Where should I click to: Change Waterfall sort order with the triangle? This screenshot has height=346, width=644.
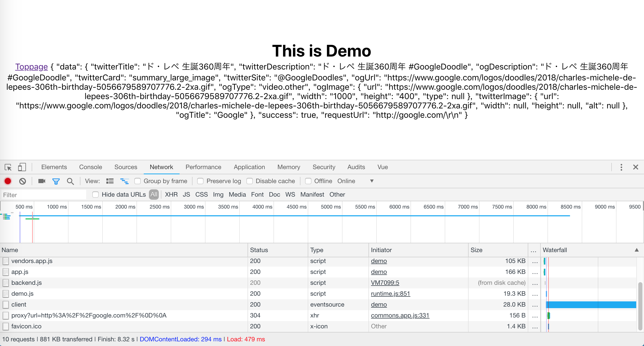(x=637, y=250)
